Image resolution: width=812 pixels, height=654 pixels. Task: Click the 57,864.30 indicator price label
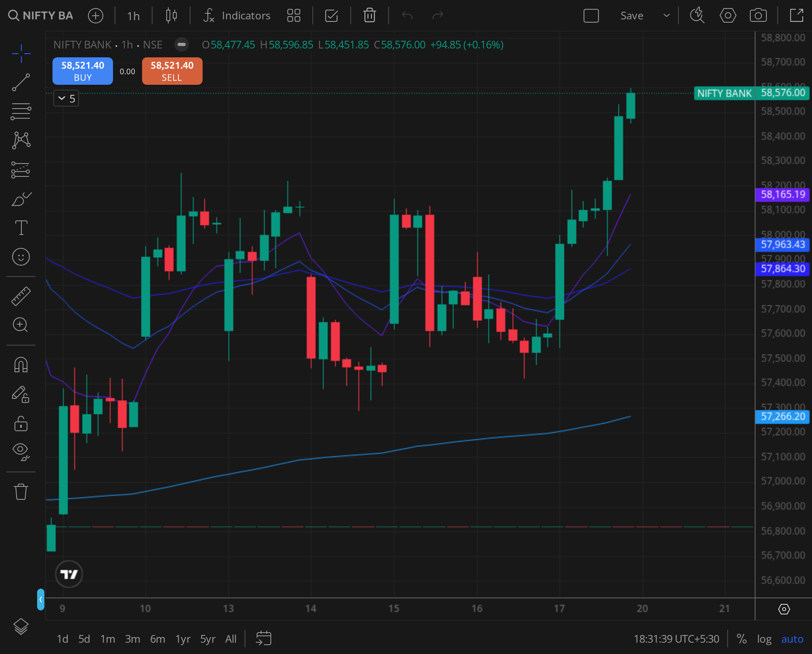pos(783,269)
